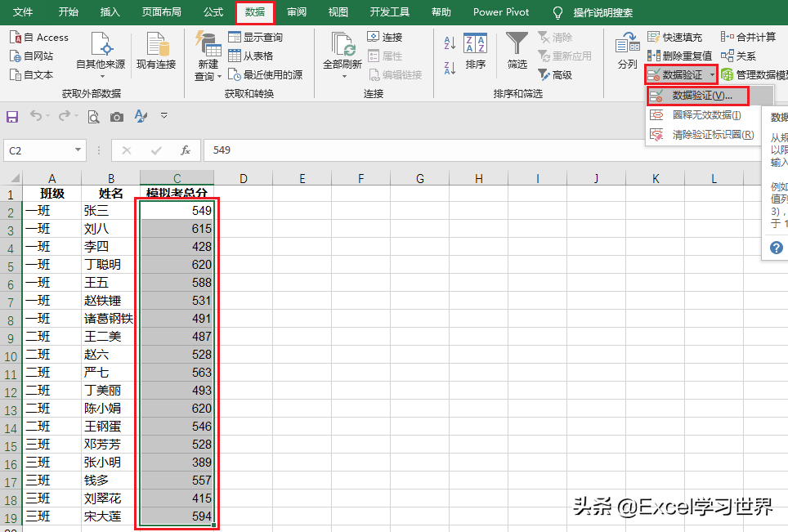
Task: Open the 文件 tab
Action: (x=23, y=12)
